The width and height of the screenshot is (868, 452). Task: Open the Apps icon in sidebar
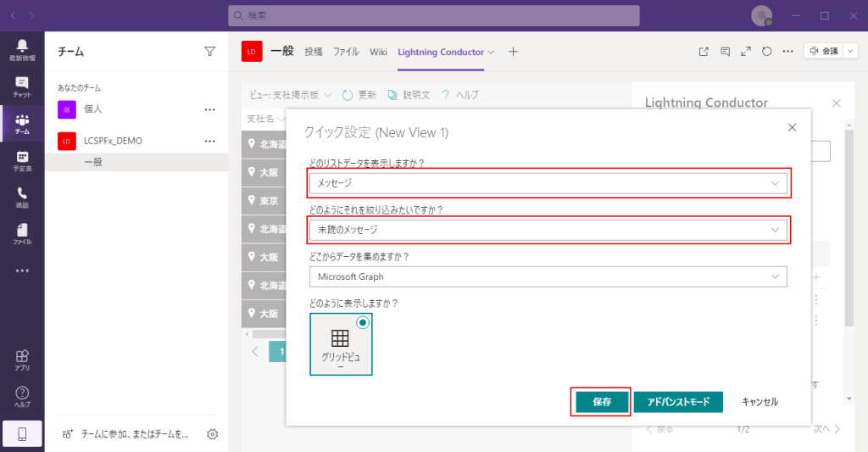tap(22, 360)
